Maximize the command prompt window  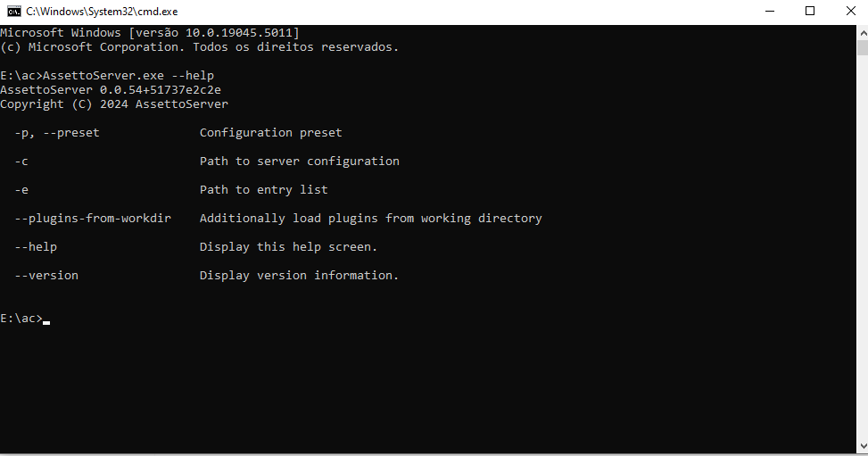[810, 11]
